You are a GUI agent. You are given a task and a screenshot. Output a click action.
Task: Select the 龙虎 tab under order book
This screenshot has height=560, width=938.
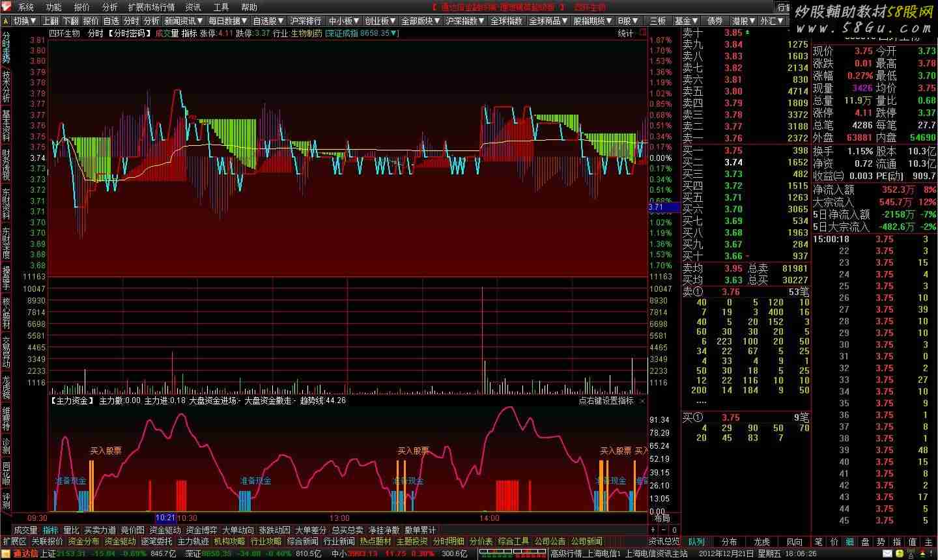[761, 542]
